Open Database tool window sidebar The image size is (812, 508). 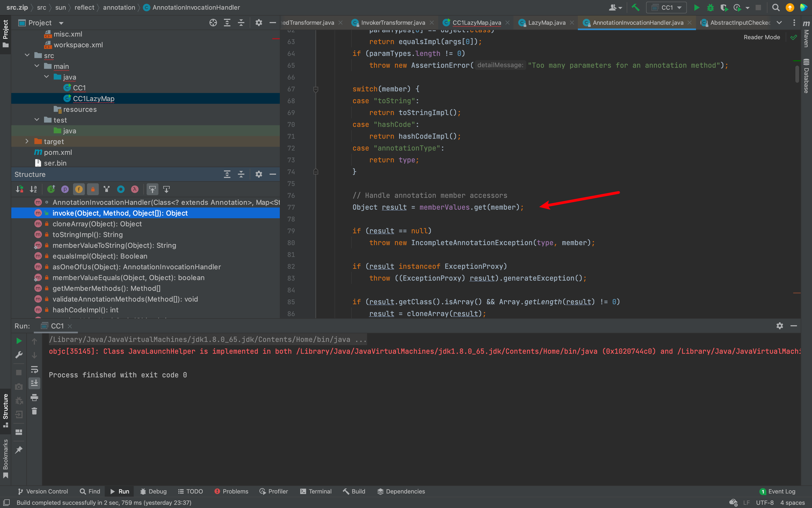point(806,76)
